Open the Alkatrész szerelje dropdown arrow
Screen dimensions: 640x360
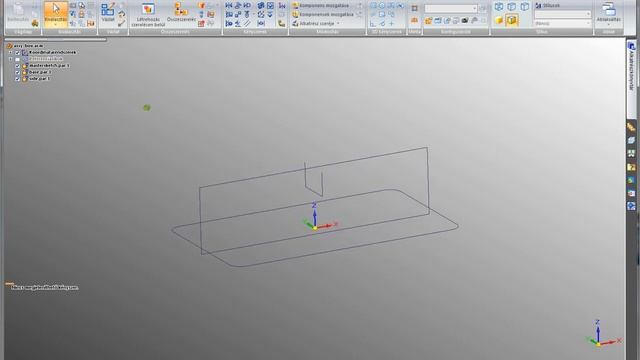tap(338, 23)
